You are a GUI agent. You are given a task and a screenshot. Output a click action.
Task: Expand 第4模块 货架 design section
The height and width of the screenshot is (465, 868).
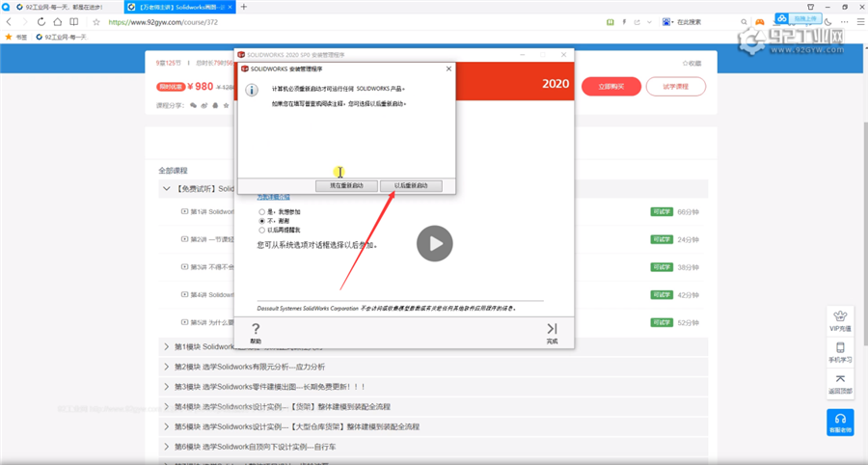point(166,406)
